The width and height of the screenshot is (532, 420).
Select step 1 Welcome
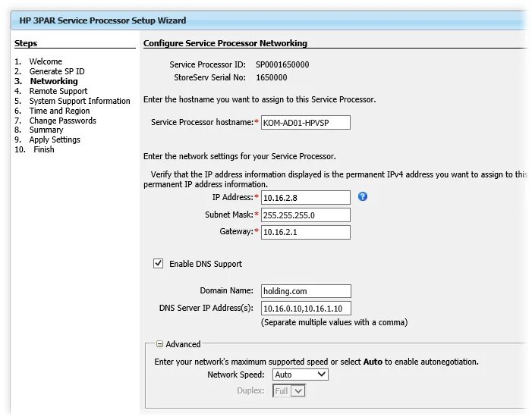[46, 61]
